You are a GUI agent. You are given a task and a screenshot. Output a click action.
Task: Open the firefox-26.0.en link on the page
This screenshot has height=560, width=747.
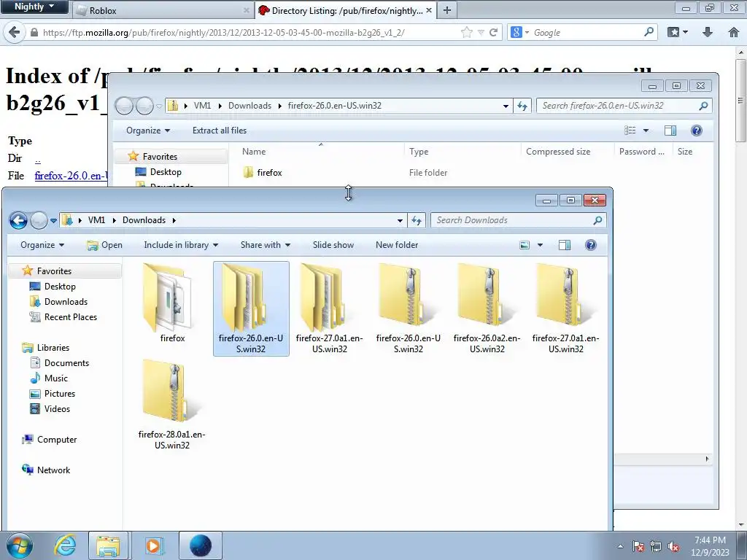coord(71,176)
